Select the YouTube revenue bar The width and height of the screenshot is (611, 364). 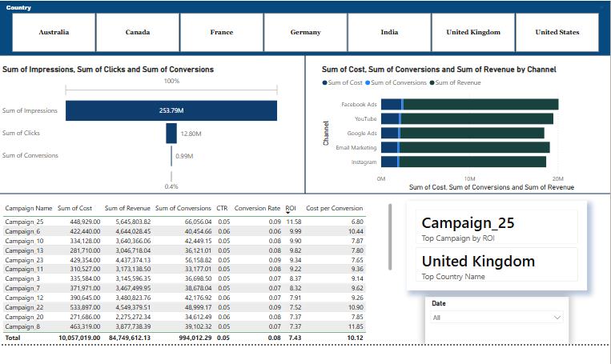coord(477,118)
